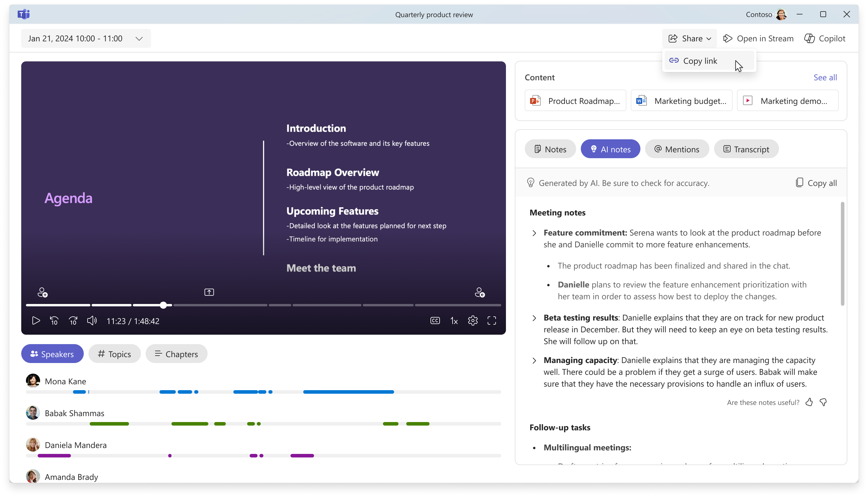Open video settings gear icon

(x=473, y=321)
